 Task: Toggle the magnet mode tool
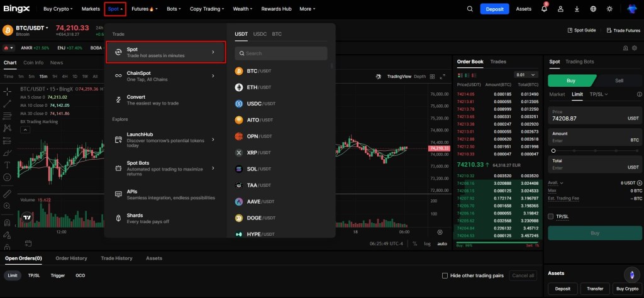[x=7, y=223]
